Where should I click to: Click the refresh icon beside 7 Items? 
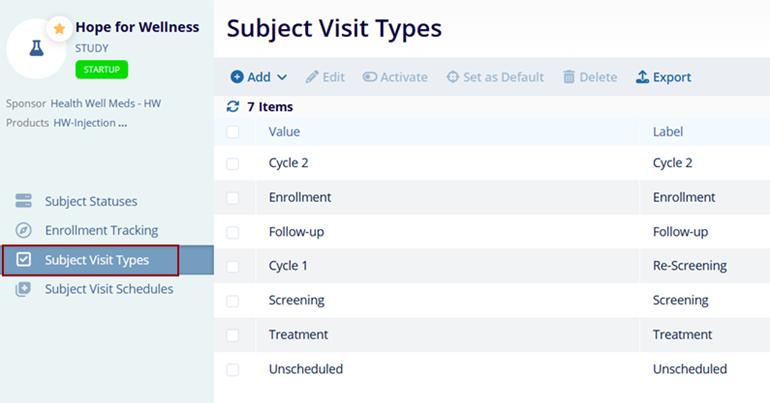tap(233, 107)
